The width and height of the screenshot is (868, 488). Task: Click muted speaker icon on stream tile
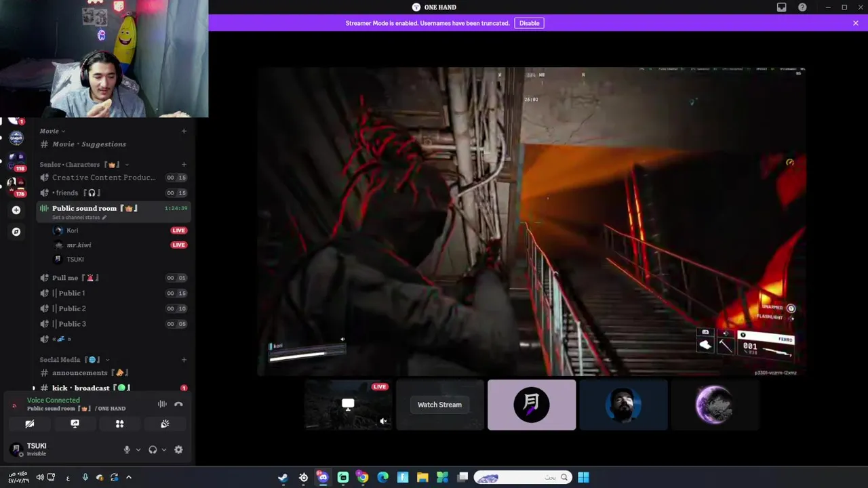383,421
